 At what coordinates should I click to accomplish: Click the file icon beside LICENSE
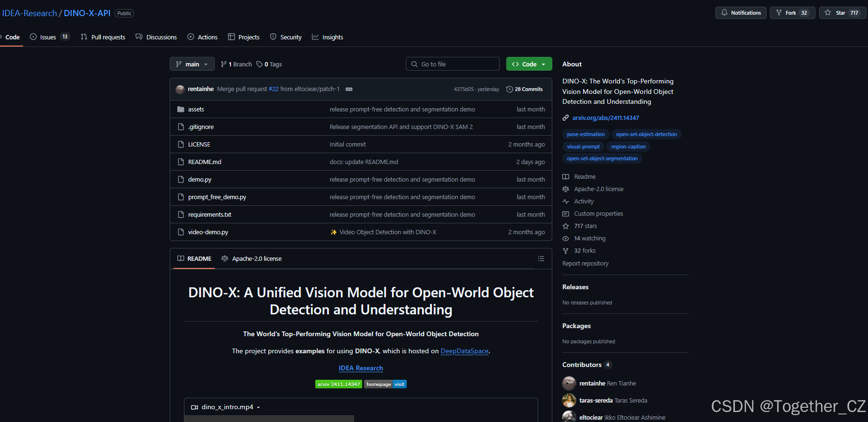tap(181, 144)
